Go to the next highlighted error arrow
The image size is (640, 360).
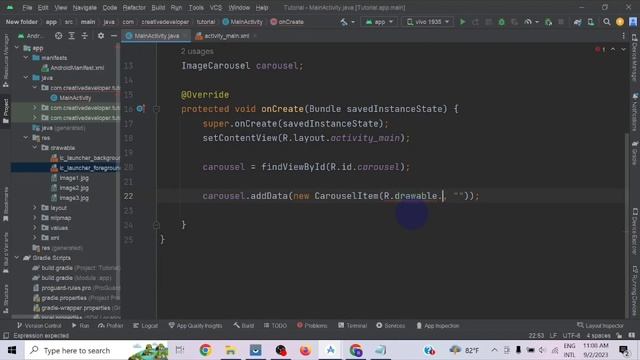[623, 49]
